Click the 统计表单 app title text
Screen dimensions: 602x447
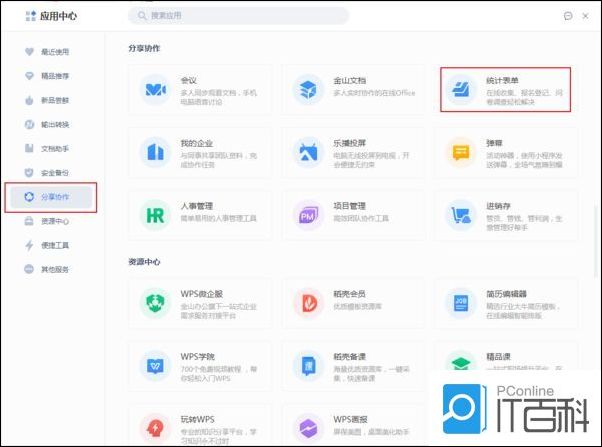pyautogui.click(x=502, y=80)
